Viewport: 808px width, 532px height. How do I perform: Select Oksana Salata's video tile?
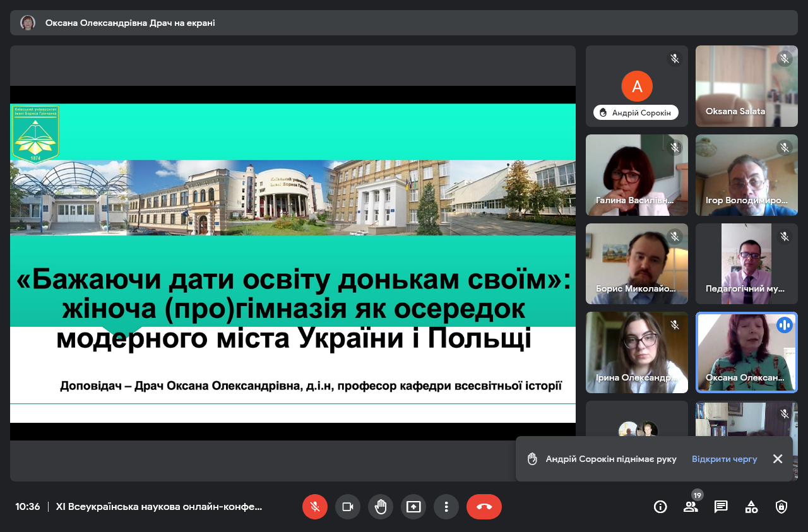click(x=746, y=86)
